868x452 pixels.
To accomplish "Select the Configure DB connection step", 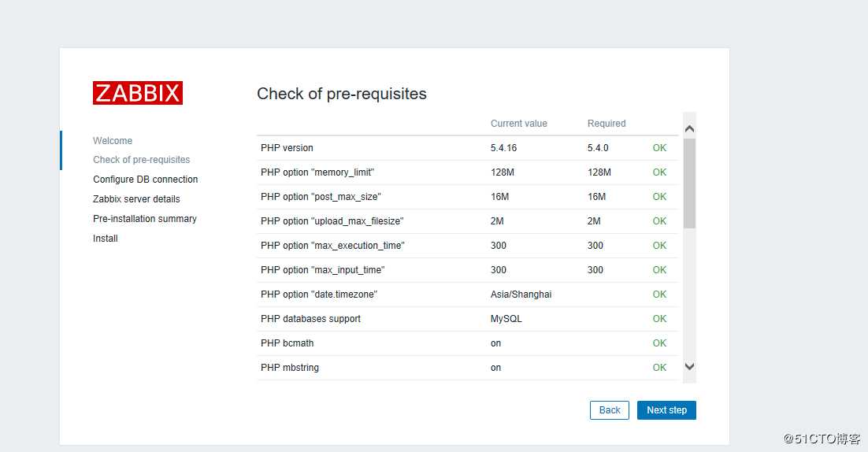I will pos(145,180).
